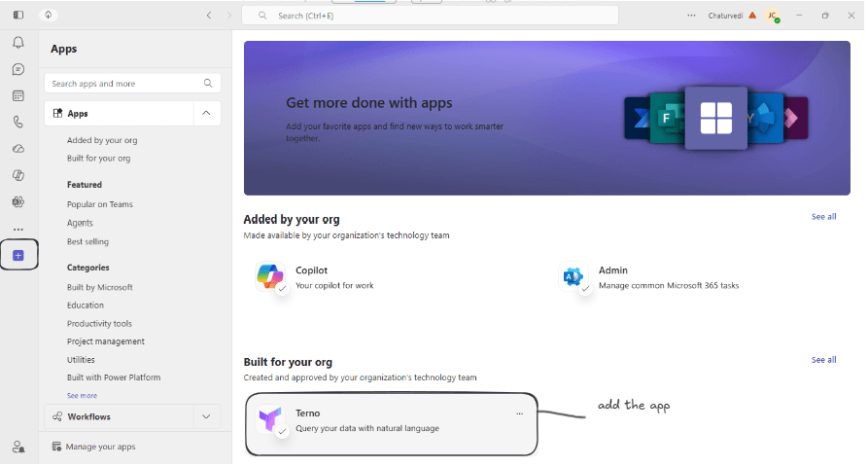Open the OneDrive cloud icon
This screenshot has height=466, width=868.
tap(18, 149)
